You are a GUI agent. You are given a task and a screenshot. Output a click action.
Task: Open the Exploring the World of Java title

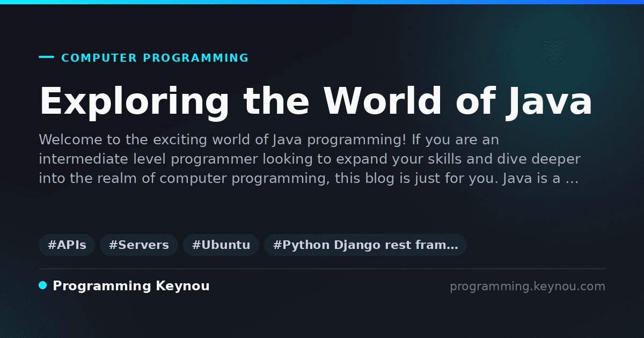[x=316, y=101]
